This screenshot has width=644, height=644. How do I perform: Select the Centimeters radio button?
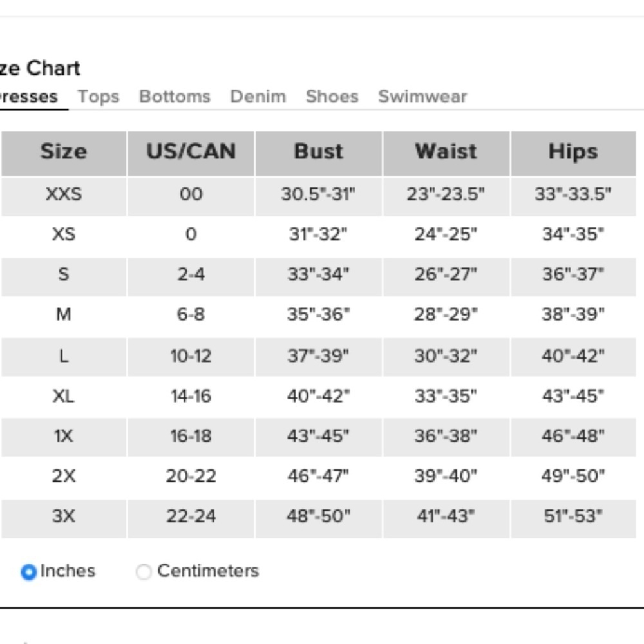coord(144,571)
